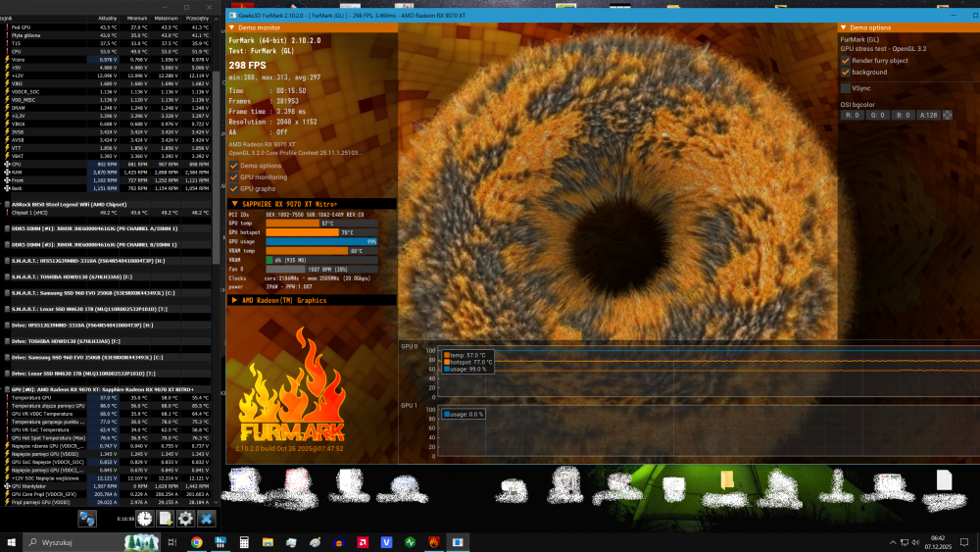Click the Maksimum column header
980x552 pixels.
[167, 18]
